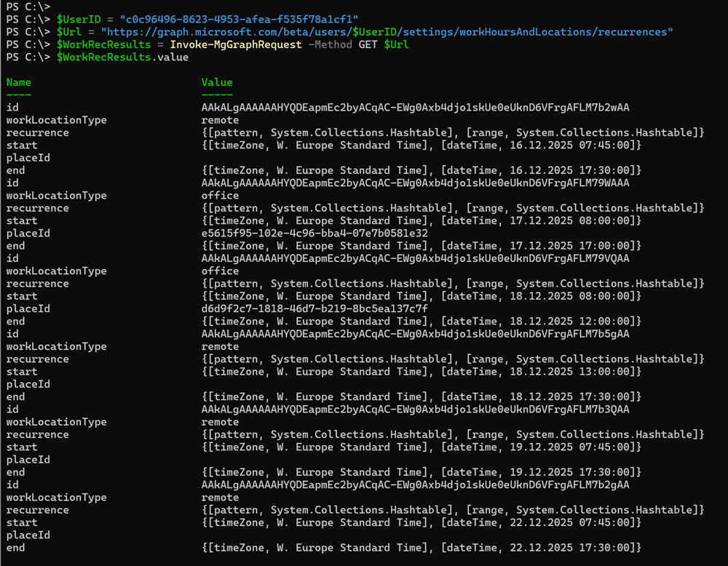Click the id value ending in M79WAAA

pos(415,183)
